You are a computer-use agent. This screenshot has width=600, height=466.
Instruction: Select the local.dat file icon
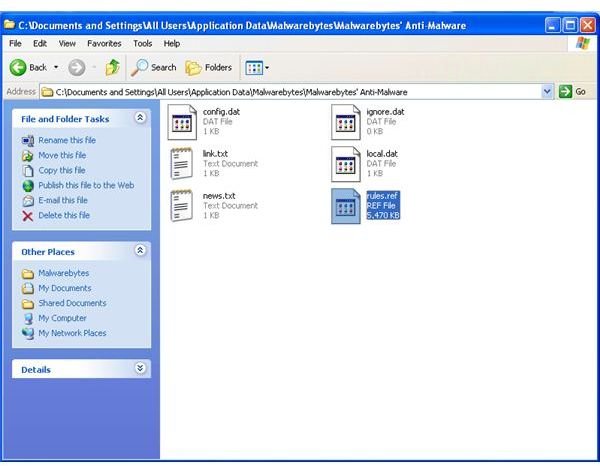point(346,164)
